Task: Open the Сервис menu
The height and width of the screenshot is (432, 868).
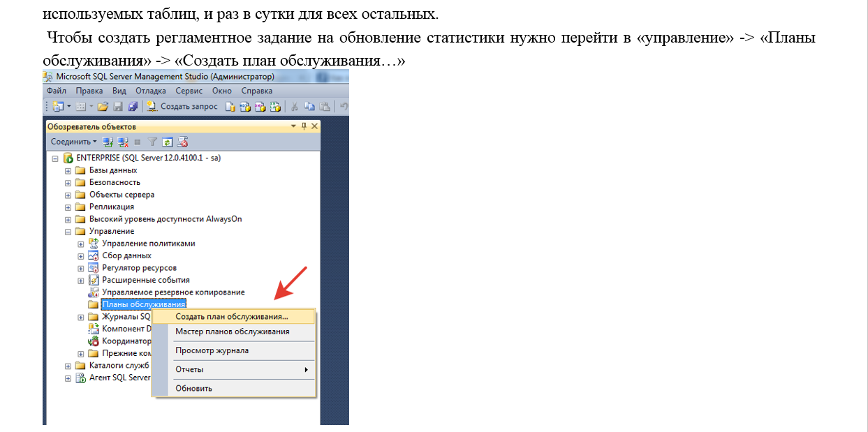Action: [x=189, y=91]
